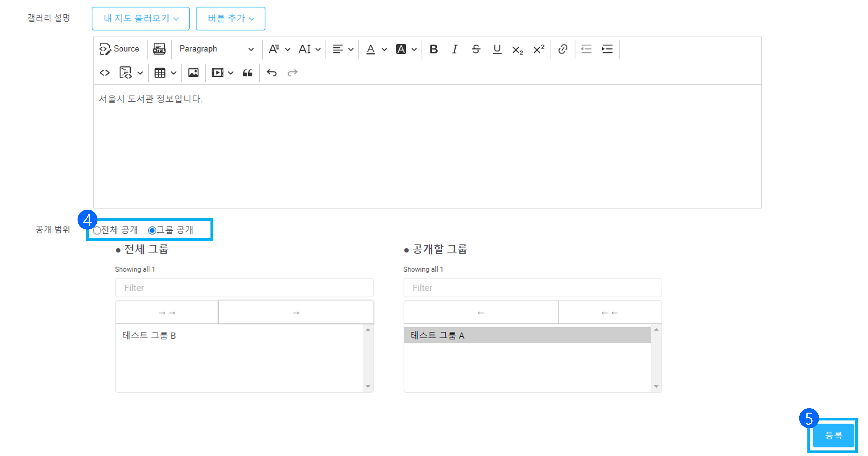Undo the last edit
Screen dimensions: 868x456
tap(271, 73)
